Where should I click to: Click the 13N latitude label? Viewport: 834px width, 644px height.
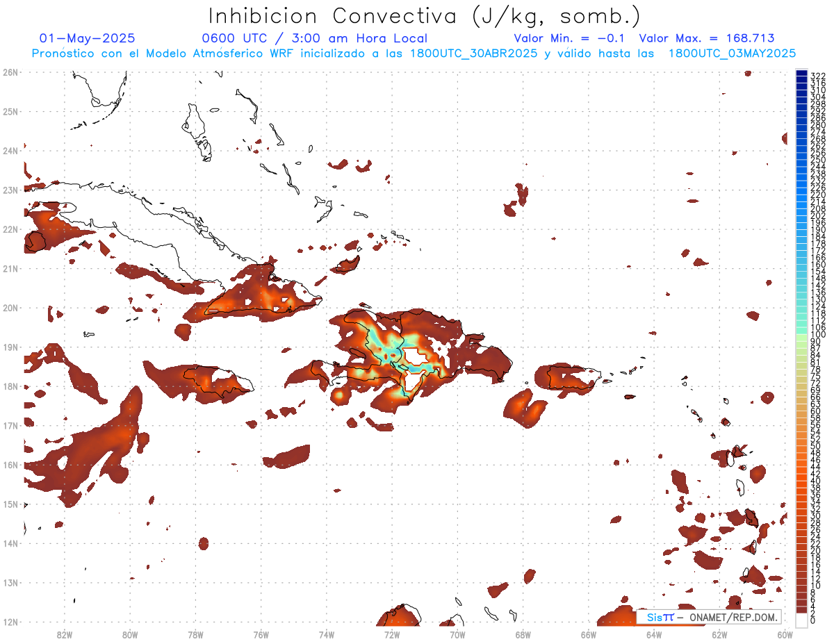point(10,583)
